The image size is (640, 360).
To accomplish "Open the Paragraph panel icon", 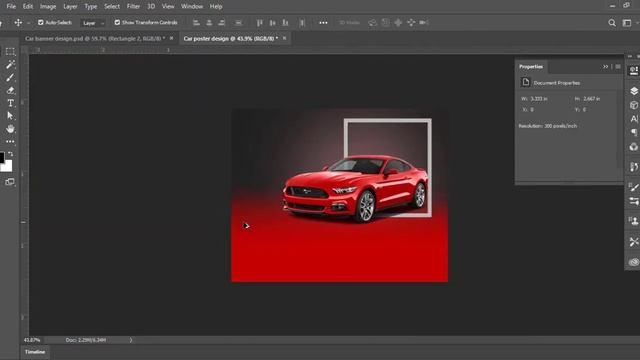I will [x=634, y=132].
